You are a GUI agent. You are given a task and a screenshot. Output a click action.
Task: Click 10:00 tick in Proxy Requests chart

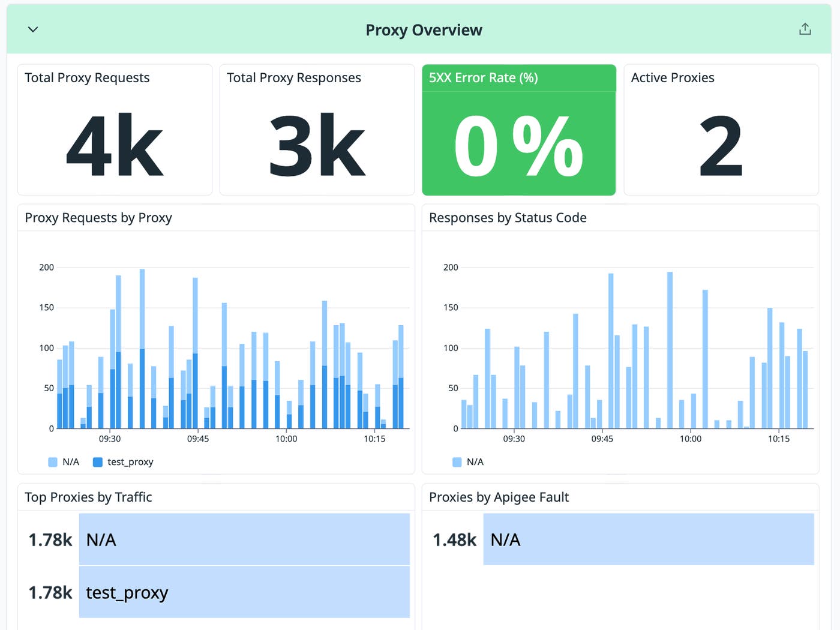tap(286, 439)
